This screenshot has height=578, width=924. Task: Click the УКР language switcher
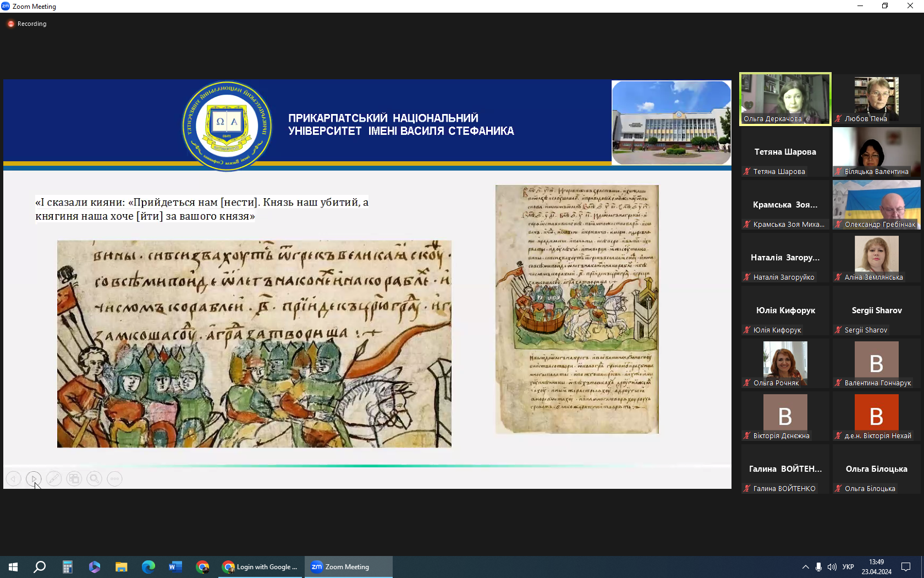click(848, 567)
